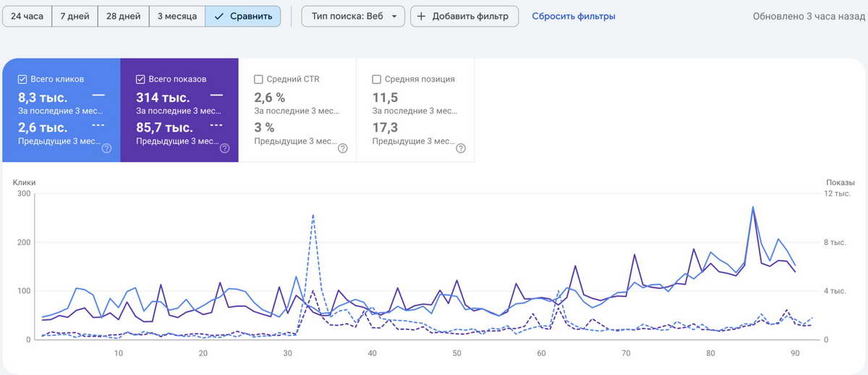This screenshot has width=868, height=375.
Task: Enable the Средний CTR checkbox
Action: [x=258, y=79]
